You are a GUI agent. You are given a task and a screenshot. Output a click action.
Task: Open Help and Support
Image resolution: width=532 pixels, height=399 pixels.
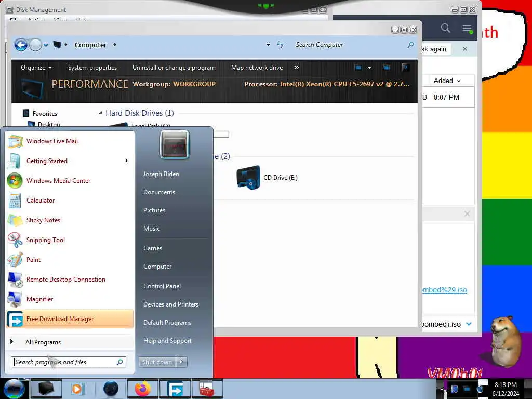[x=167, y=341]
